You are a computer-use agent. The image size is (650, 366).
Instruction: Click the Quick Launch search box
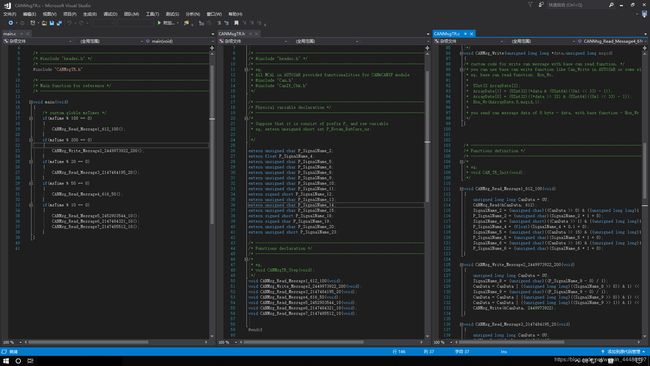click(576, 5)
